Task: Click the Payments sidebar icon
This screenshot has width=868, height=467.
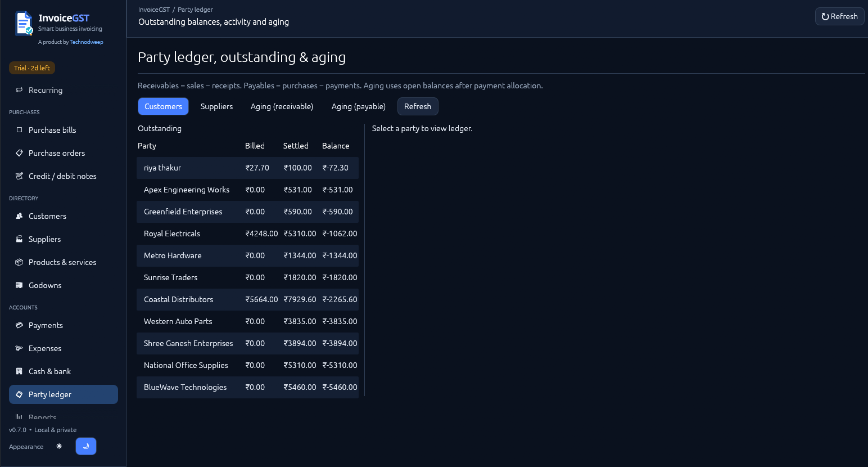Action: click(x=19, y=325)
